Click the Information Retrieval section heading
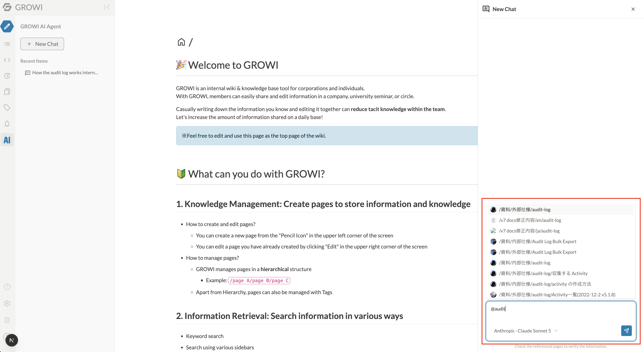This screenshot has height=352, width=644. pos(289,316)
